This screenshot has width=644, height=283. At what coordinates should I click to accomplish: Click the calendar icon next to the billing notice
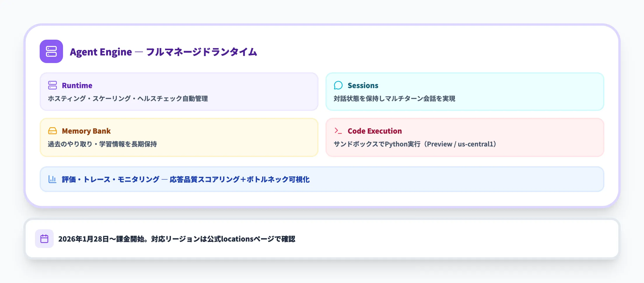click(x=44, y=239)
